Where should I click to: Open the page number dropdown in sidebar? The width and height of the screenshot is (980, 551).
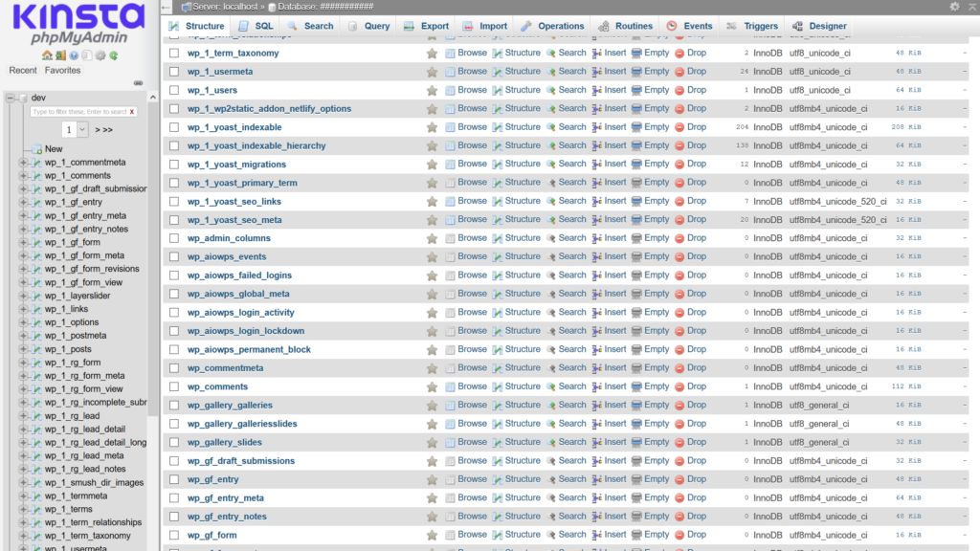[x=76, y=129]
